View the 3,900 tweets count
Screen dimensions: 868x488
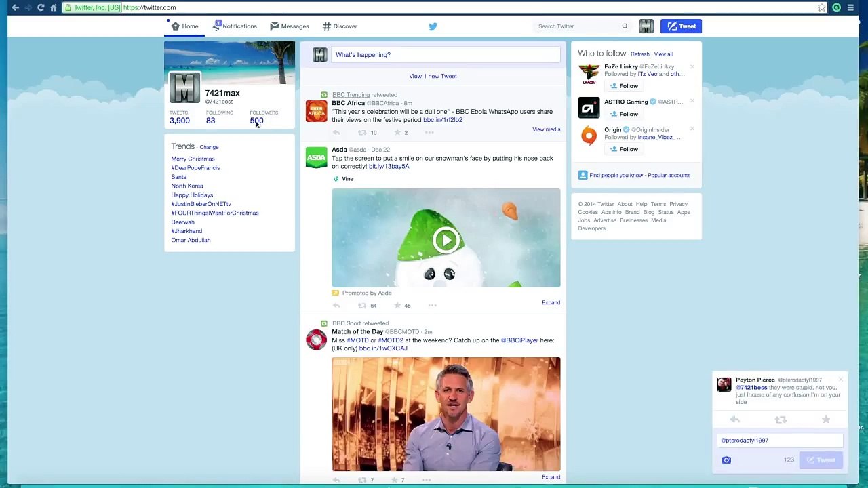[x=180, y=121]
